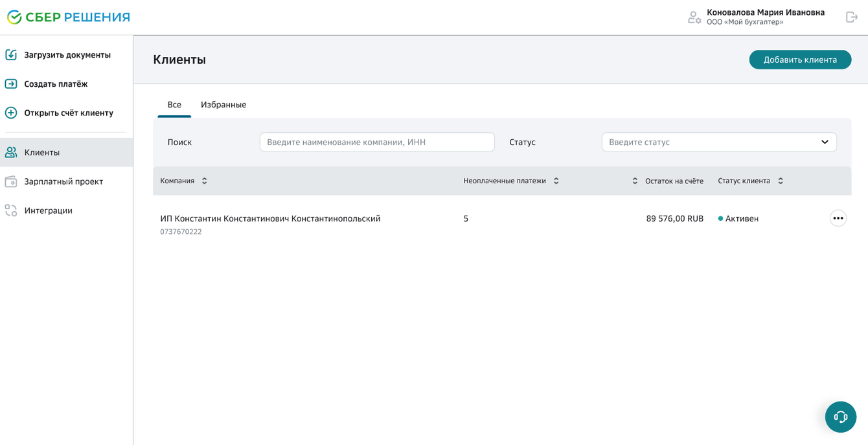
Task: Click user name Коновалова Мария Ивановна
Action: (x=766, y=12)
